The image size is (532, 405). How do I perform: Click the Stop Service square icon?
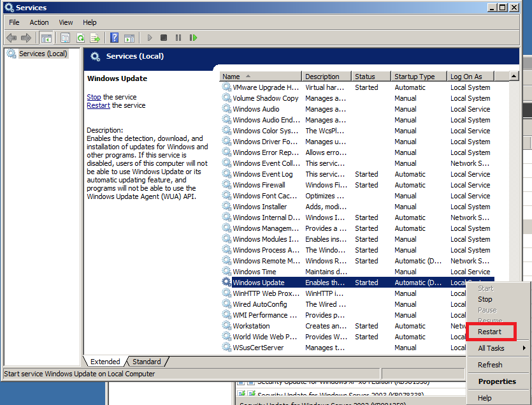click(164, 38)
